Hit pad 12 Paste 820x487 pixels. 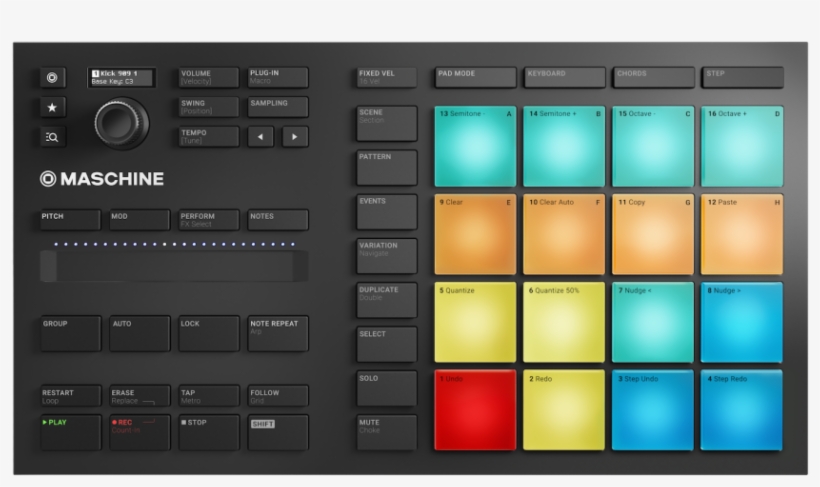coord(742,235)
